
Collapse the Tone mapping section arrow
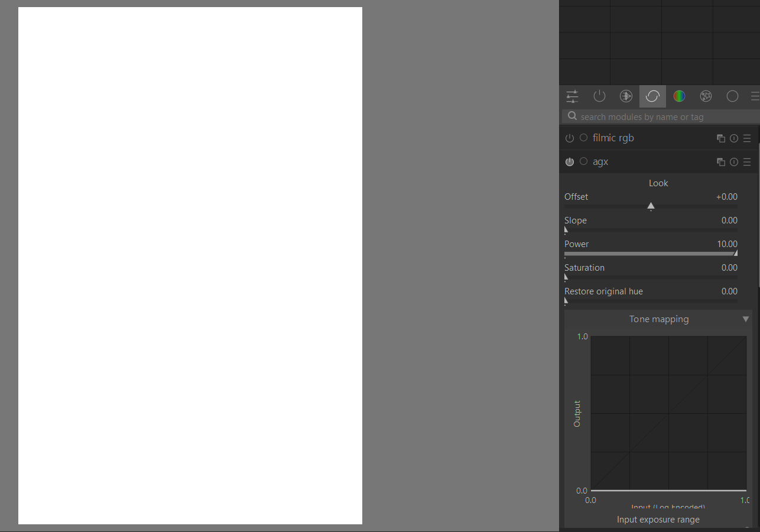tap(746, 319)
